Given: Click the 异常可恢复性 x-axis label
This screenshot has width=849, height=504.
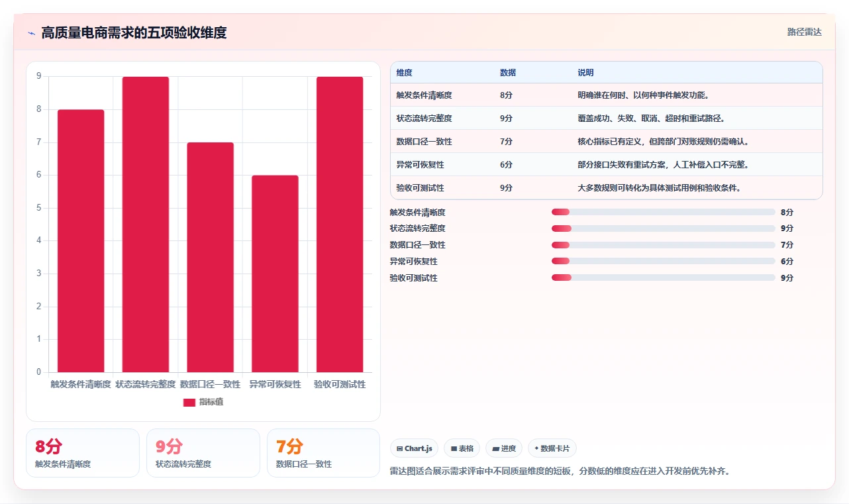Looking at the screenshot, I should pos(275,384).
